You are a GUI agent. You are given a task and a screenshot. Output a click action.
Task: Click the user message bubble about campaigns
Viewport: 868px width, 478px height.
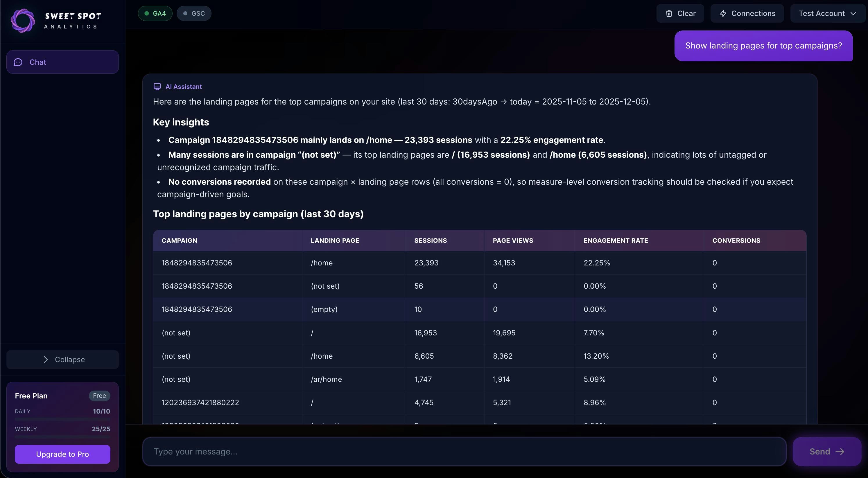763,46
